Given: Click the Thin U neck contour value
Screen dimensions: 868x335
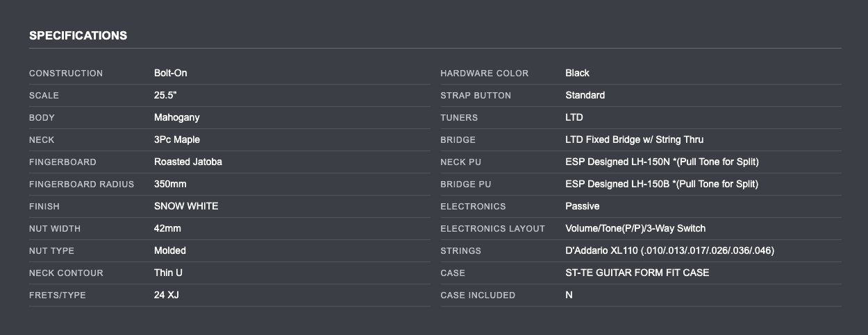Looking at the screenshot, I should click(x=168, y=273).
